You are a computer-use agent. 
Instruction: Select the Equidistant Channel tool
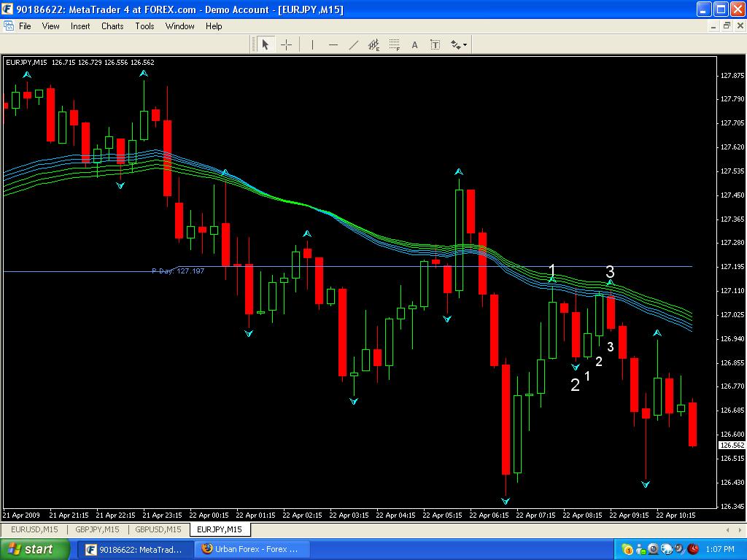[x=374, y=44]
